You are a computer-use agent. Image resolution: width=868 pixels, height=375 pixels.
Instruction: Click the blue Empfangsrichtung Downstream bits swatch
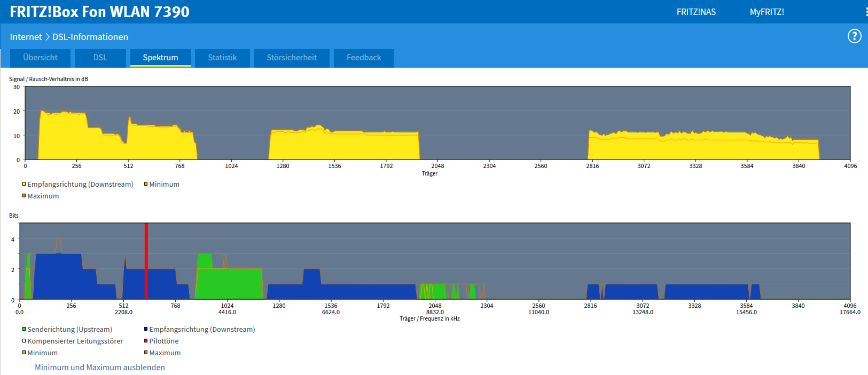tap(146, 329)
